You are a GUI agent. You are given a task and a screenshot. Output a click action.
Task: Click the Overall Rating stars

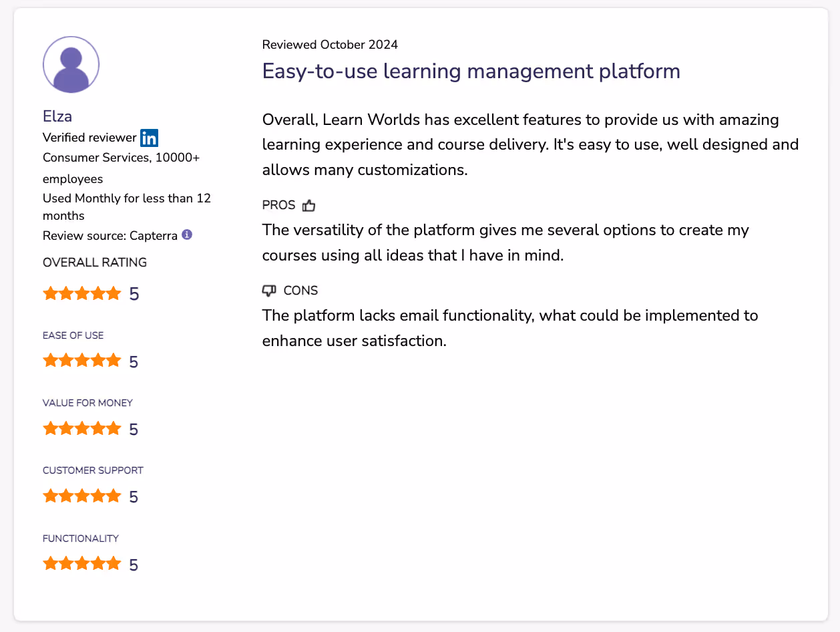click(81, 293)
